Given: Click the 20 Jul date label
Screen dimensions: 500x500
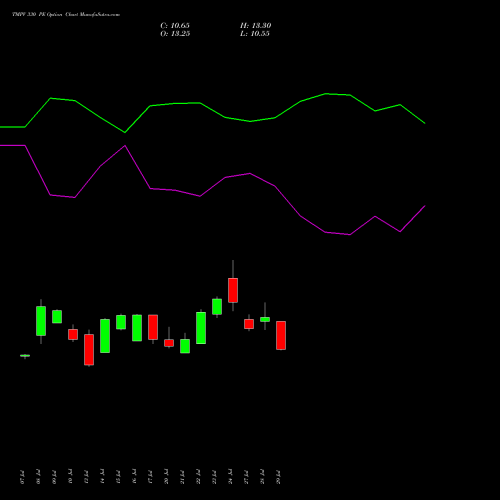Looking at the screenshot, I should (166, 477).
